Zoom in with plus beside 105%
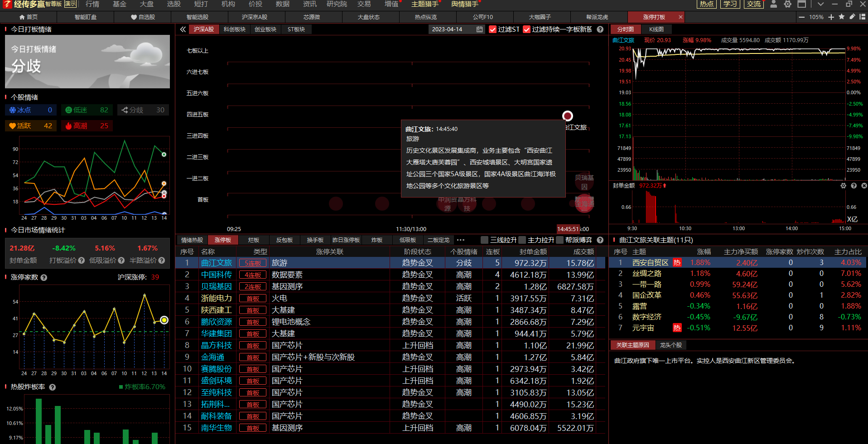 [x=831, y=17]
